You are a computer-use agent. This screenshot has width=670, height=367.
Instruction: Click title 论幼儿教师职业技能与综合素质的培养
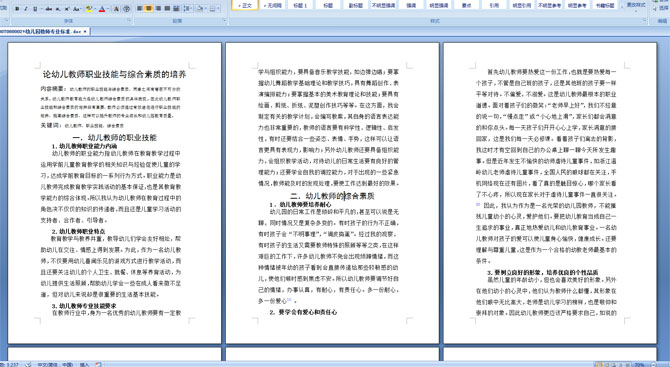click(114, 74)
